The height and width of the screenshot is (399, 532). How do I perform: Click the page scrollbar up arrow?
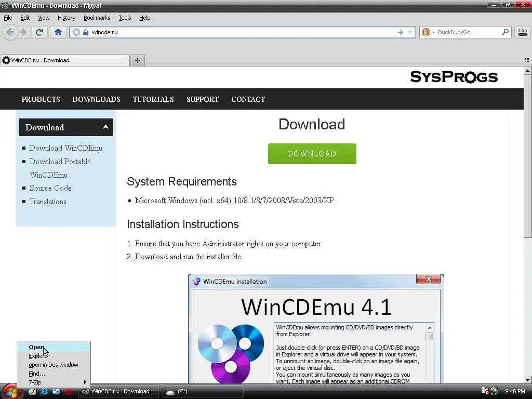[527, 71]
